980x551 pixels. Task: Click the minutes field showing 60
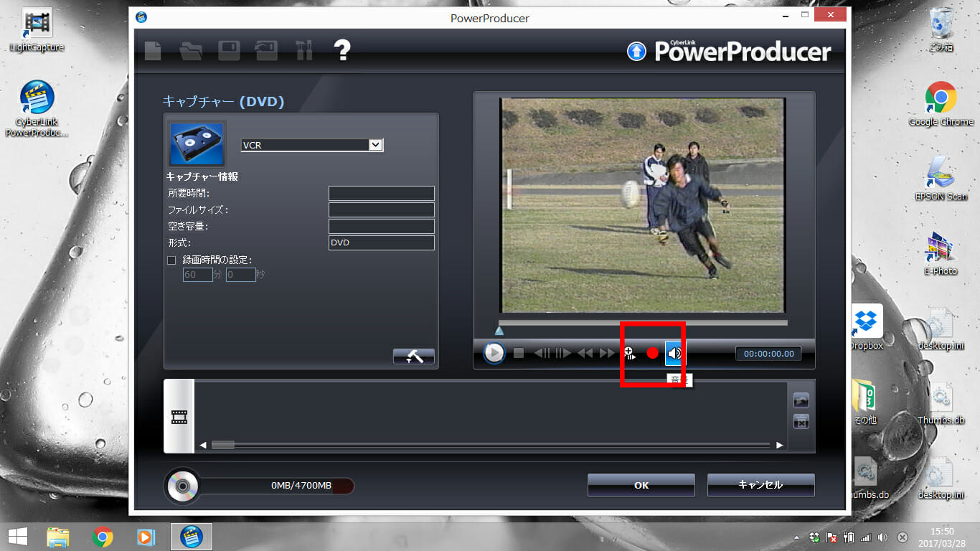pos(198,275)
